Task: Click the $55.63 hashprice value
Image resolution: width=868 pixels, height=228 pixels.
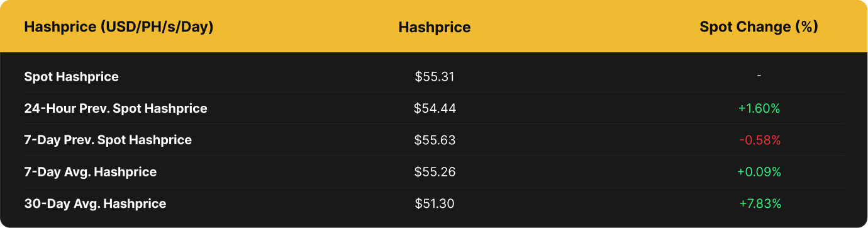Action: tap(434, 140)
